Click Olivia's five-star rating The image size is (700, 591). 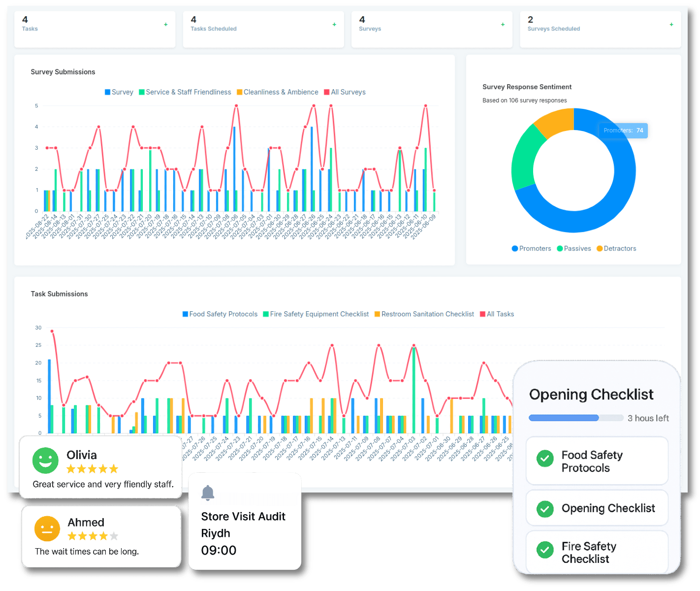coord(92,469)
